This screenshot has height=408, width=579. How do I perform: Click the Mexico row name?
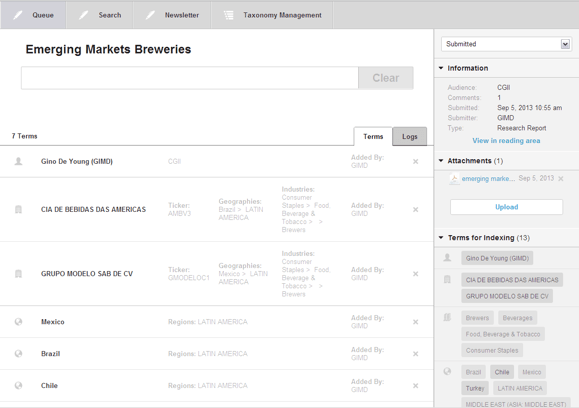(x=52, y=322)
